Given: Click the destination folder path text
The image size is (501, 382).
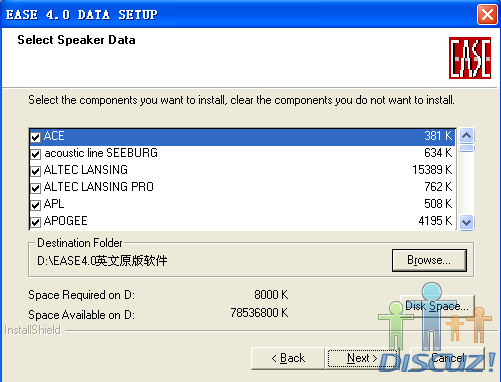Looking at the screenshot, I should pos(102,261).
